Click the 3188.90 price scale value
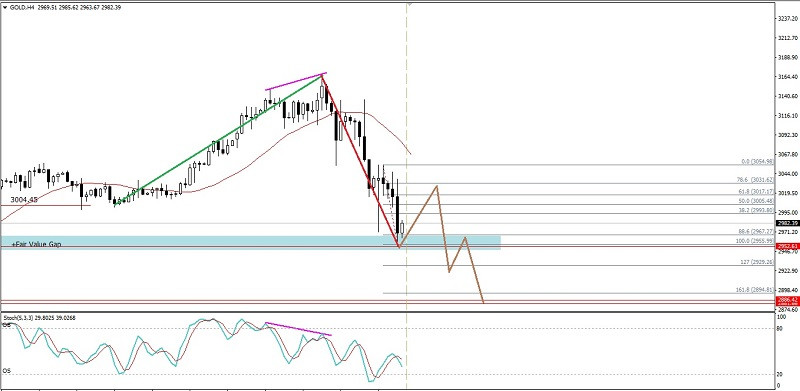 [x=787, y=57]
